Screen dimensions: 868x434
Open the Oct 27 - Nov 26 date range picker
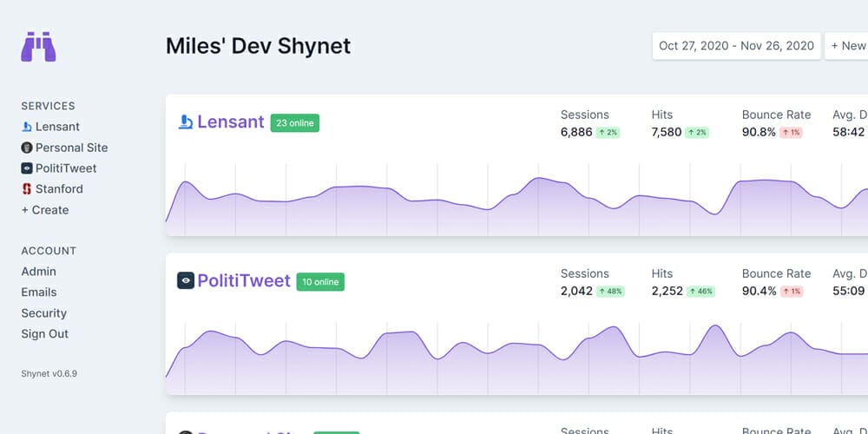point(736,46)
